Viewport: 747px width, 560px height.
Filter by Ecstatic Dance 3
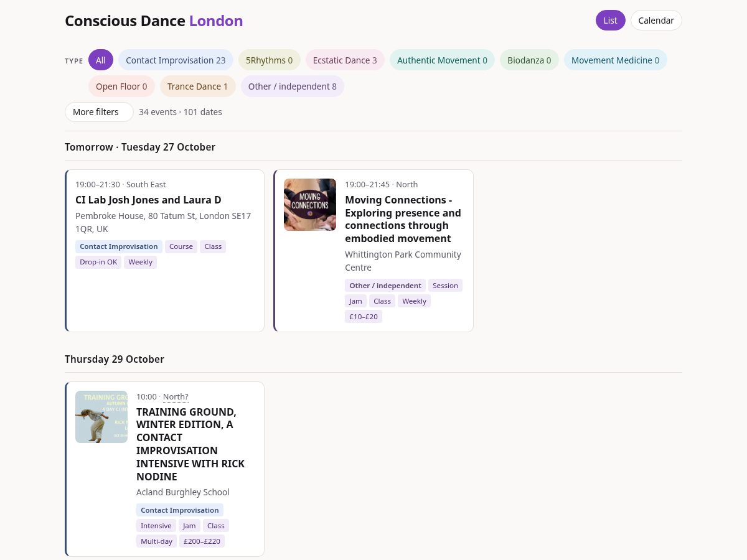click(345, 60)
